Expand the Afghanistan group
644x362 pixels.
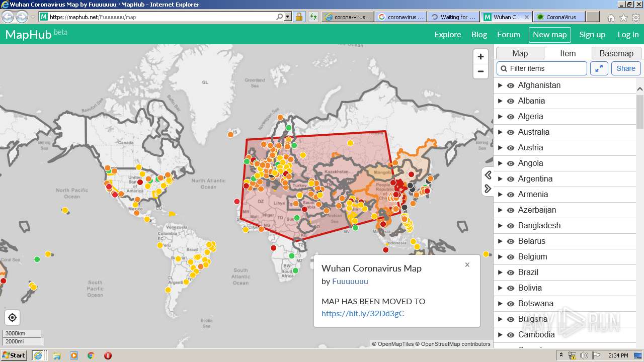tap(500, 85)
